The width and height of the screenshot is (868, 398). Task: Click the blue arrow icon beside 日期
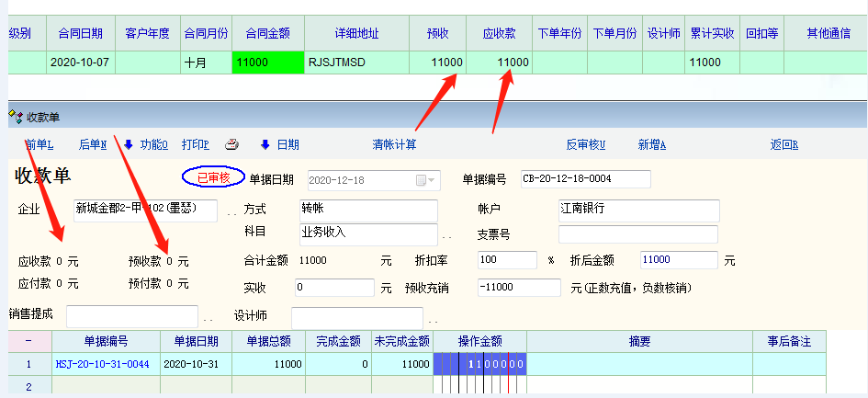tap(265, 144)
